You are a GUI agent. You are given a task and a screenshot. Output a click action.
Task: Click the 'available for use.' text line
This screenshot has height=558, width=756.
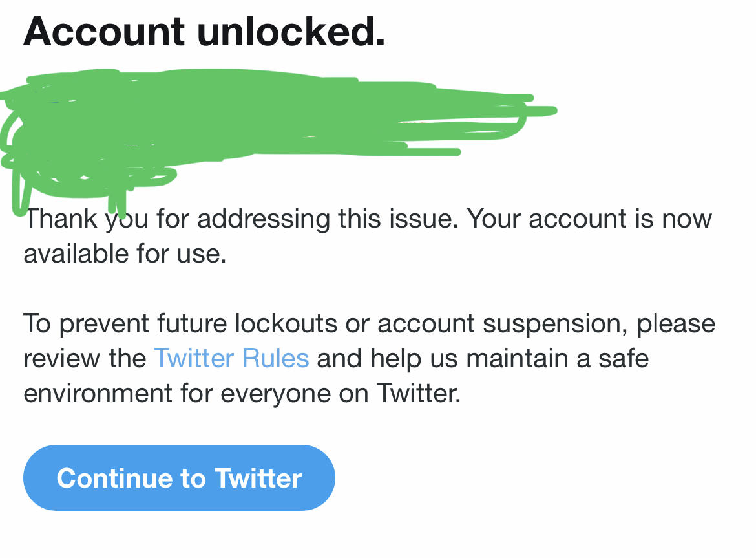(x=125, y=253)
